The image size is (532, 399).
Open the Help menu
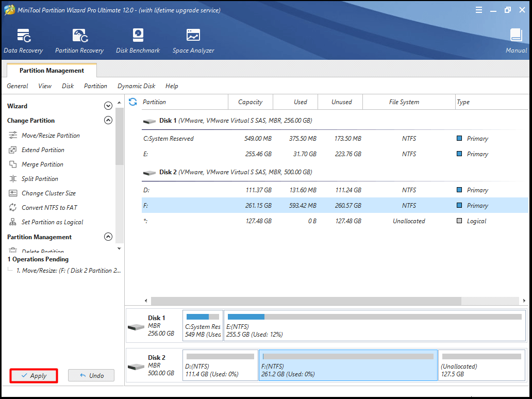click(172, 86)
